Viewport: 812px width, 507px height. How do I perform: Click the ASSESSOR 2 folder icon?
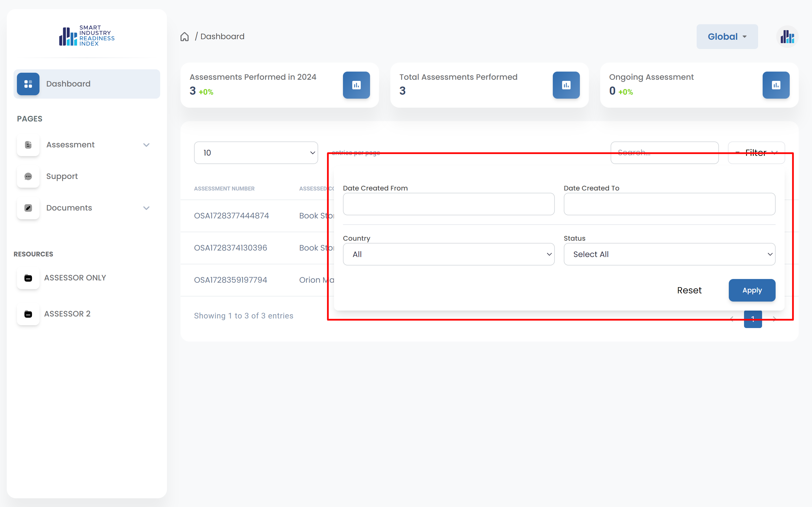(x=28, y=314)
